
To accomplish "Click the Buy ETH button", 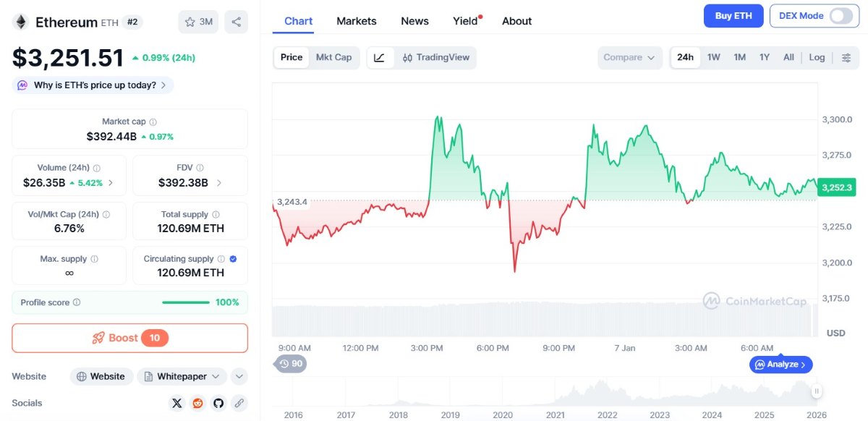I will (733, 16).
